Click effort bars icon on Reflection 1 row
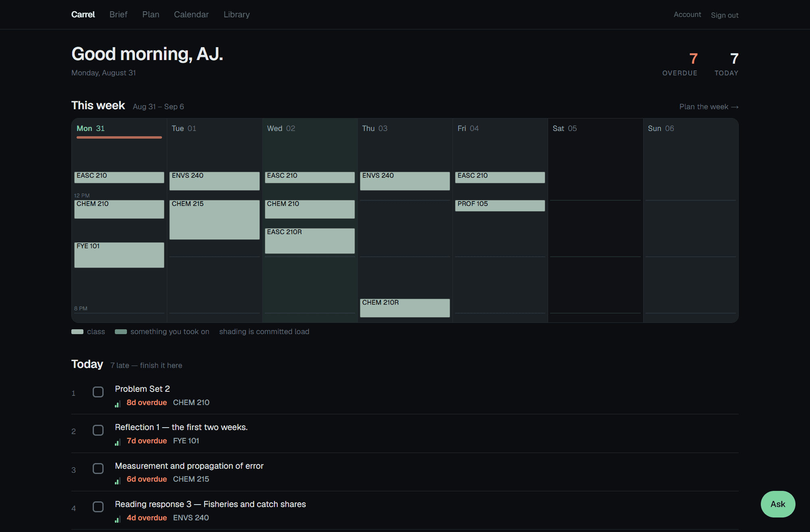The image size is (810, 532). (x=118, y=442)
